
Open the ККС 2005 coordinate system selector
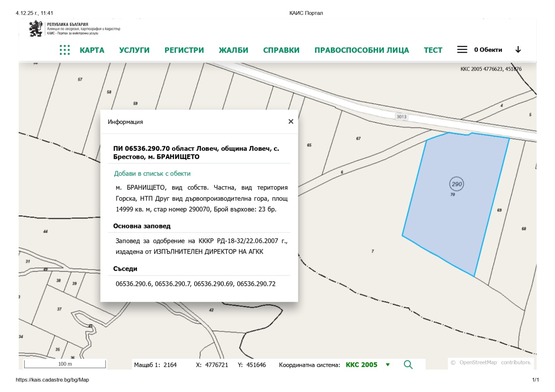[x=361, y=365]
